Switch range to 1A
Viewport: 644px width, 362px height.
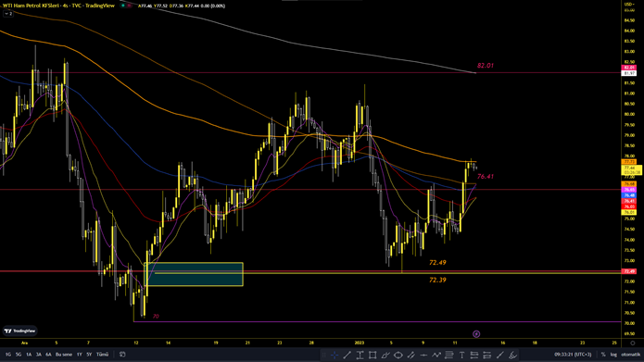tap(29, 355)
